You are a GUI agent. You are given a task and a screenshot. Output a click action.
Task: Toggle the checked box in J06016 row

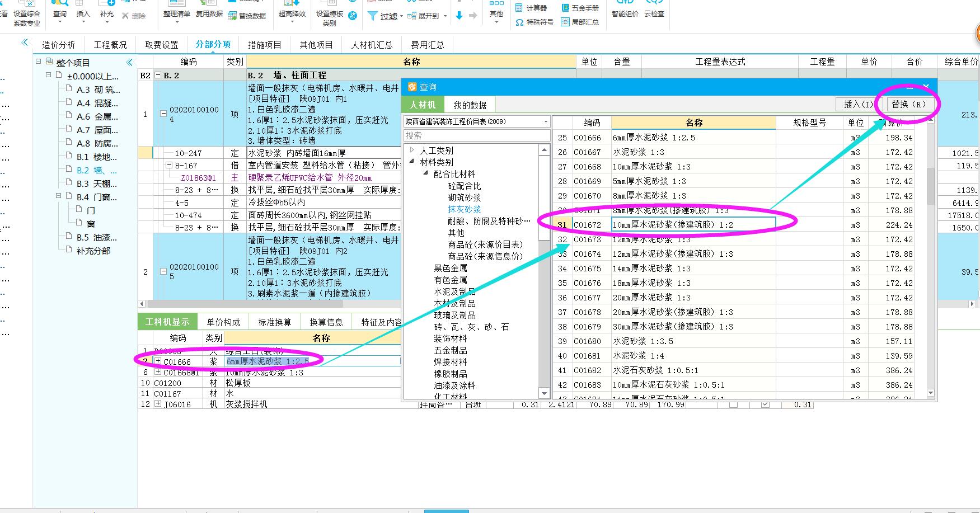click(765, 404)
